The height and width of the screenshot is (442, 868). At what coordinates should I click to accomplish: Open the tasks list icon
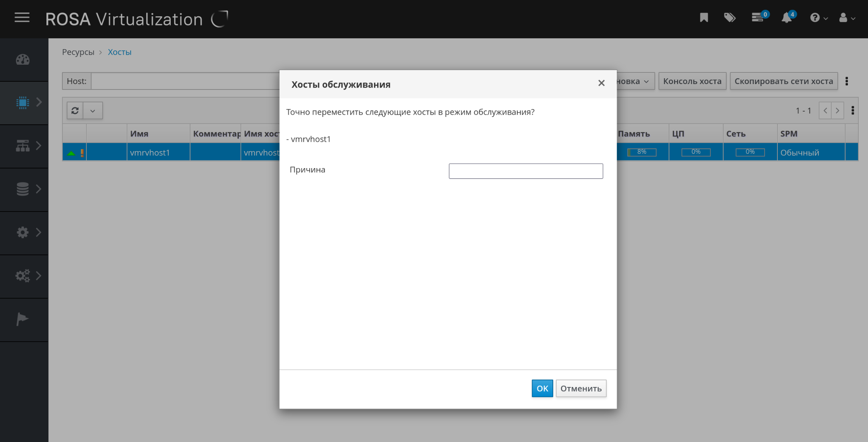(x=758, y=18)
